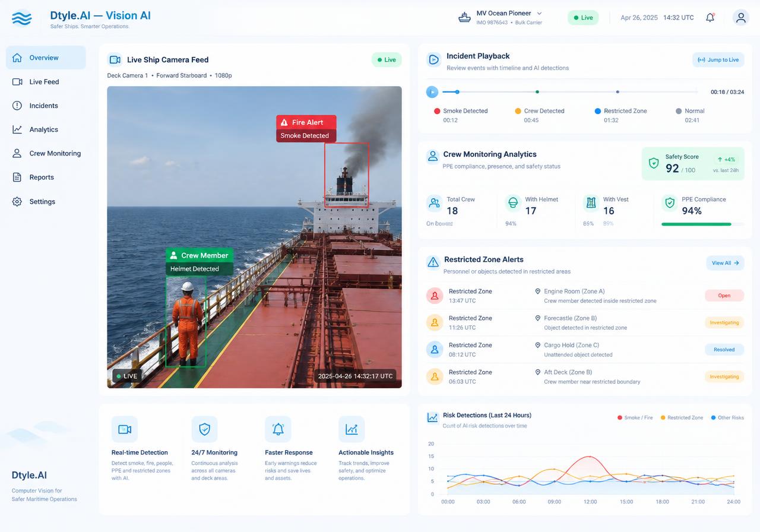Open the notifications bell
Screen dimensions: 760x532
pyautogui.click(x=710, y=18)
